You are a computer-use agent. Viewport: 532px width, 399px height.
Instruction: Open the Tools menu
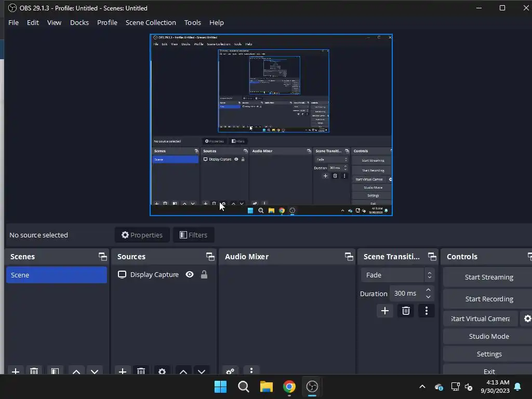click(193, 22)
